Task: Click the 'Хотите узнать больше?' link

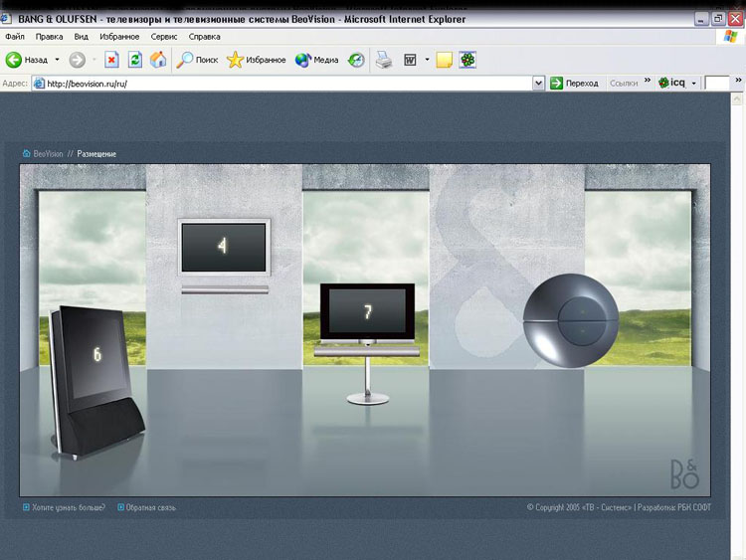Action: [68, 508]
